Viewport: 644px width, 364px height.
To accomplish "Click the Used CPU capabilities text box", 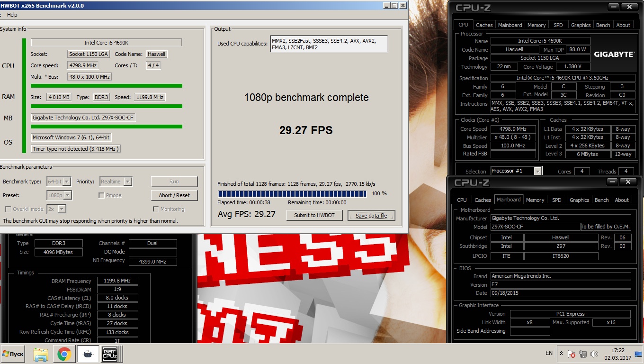I will coord(329,44).
